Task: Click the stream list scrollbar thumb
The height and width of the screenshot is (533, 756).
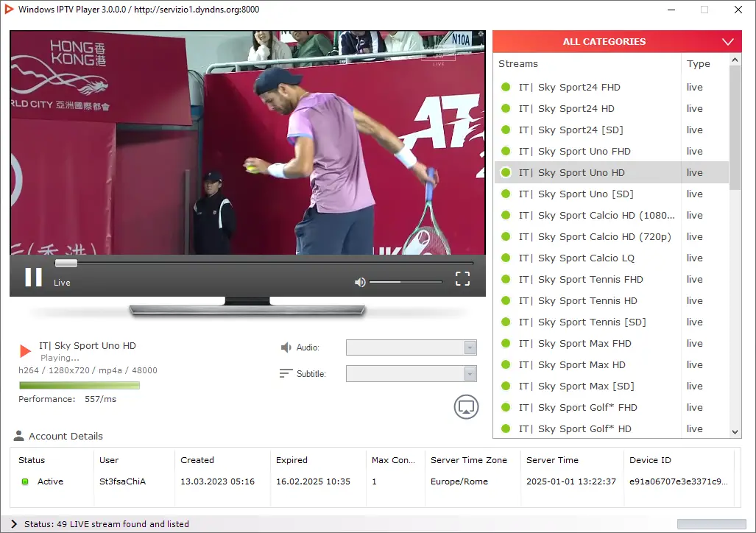Action: (735, 128)
